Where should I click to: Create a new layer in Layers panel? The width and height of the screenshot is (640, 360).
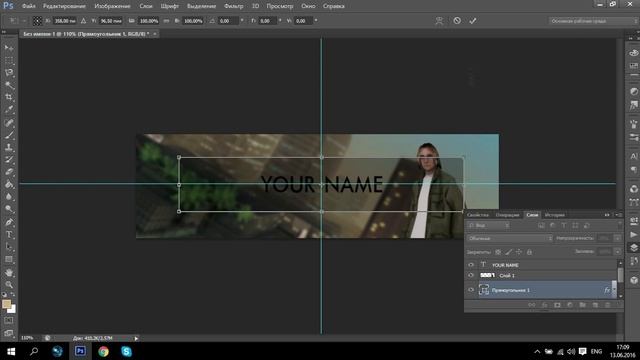595,305
